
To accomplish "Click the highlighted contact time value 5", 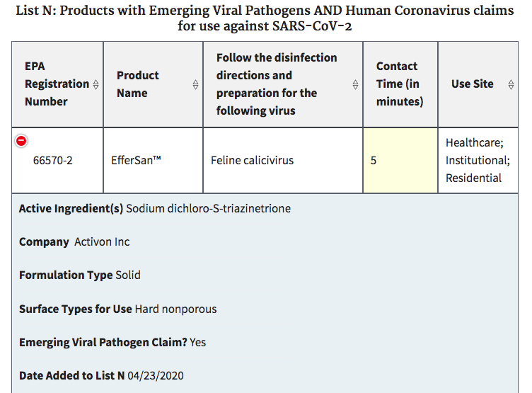I will point(374,161).
